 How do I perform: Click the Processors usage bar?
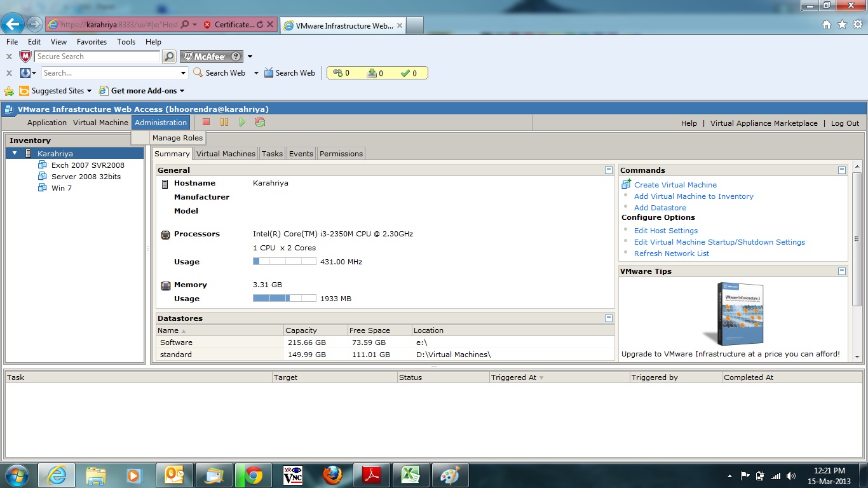click(x=285, y=261)
